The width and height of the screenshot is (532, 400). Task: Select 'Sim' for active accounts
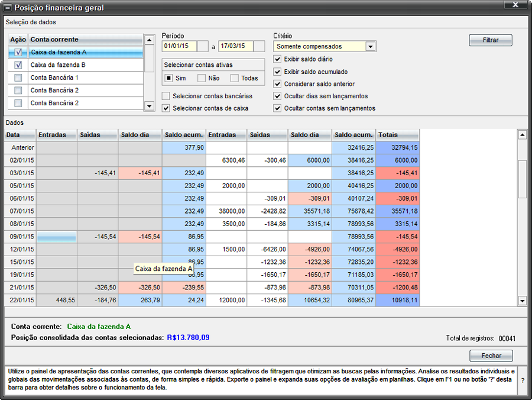[x=168, y=78]
